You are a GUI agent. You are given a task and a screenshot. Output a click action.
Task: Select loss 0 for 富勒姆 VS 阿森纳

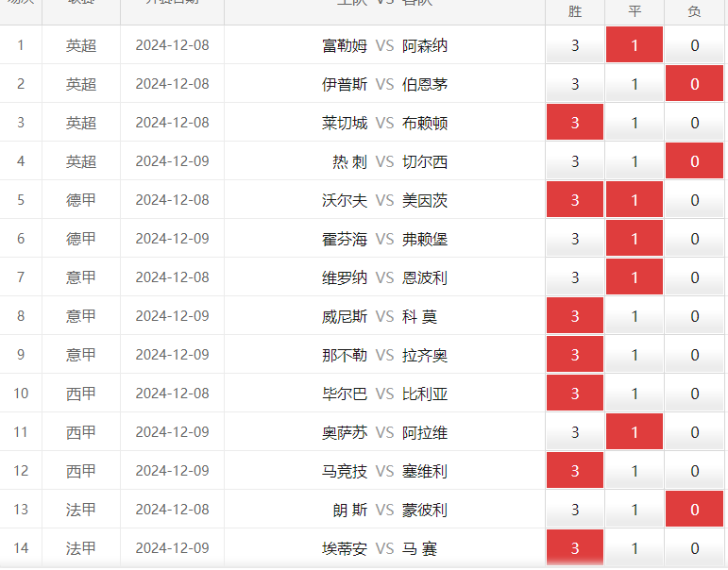click(x=694, y=44)
